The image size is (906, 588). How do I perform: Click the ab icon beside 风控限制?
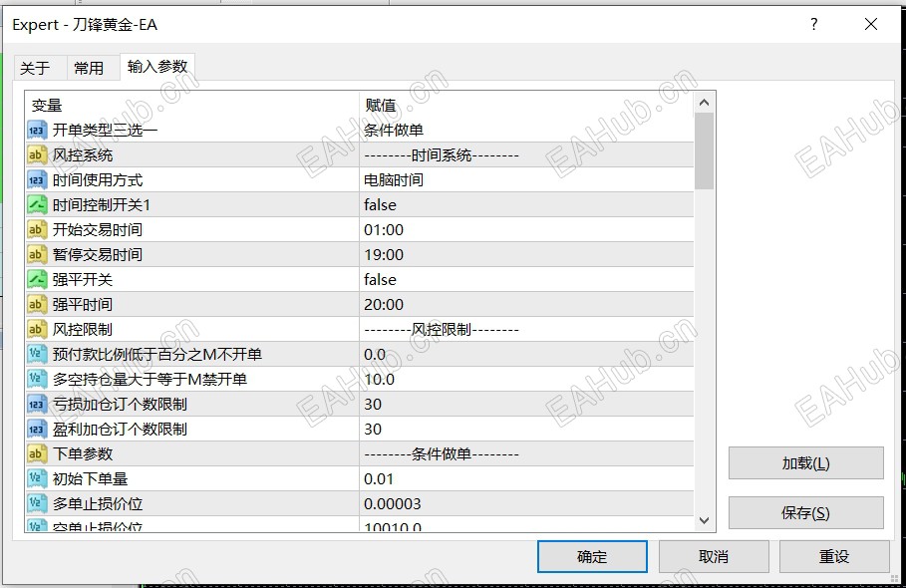pos(37,329)
